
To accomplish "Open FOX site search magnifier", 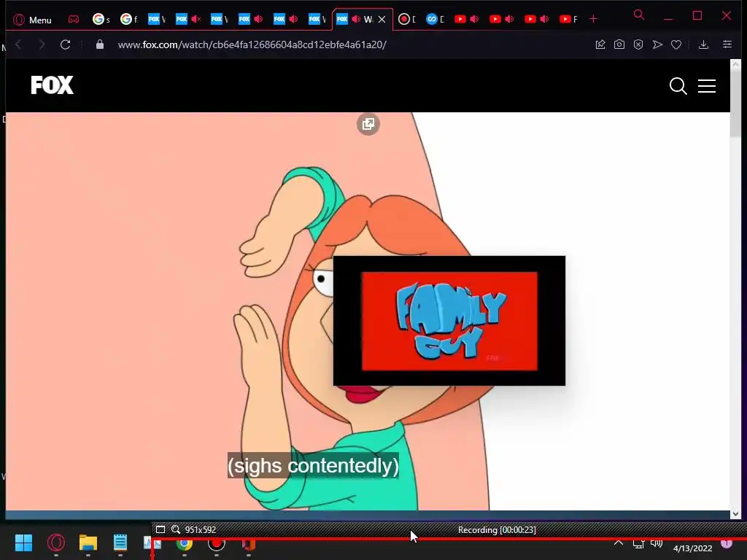I will point(678,86).
